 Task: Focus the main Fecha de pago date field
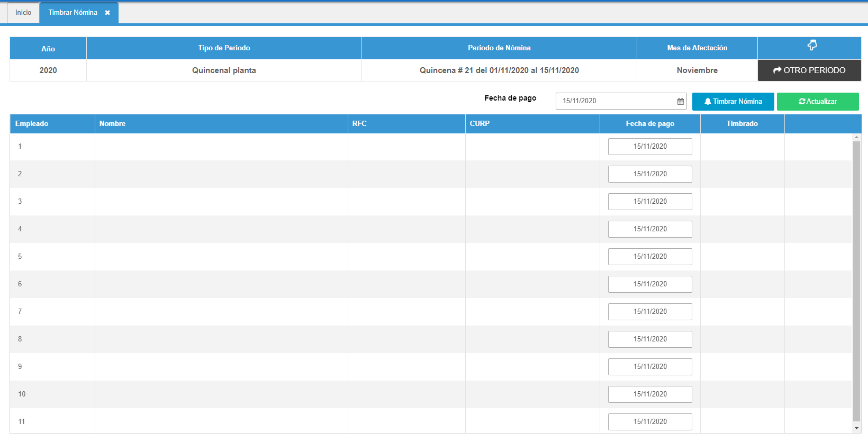pyautogui.click(x=617, y=101)
